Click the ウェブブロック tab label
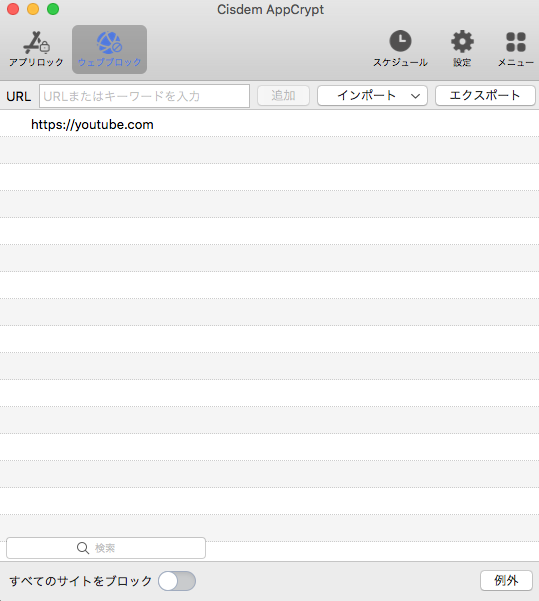 click(x=109, y=62)
